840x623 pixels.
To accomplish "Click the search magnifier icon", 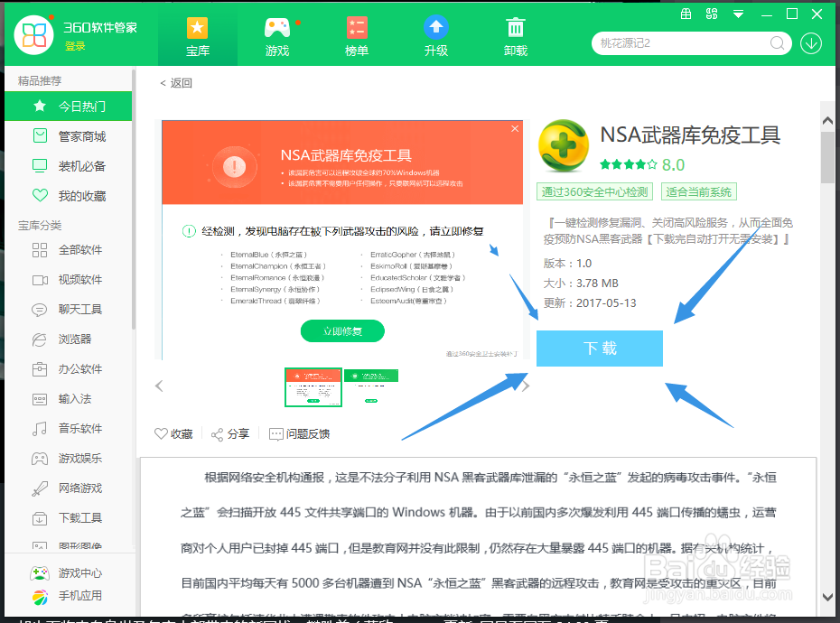I will (x=777, y=43).
